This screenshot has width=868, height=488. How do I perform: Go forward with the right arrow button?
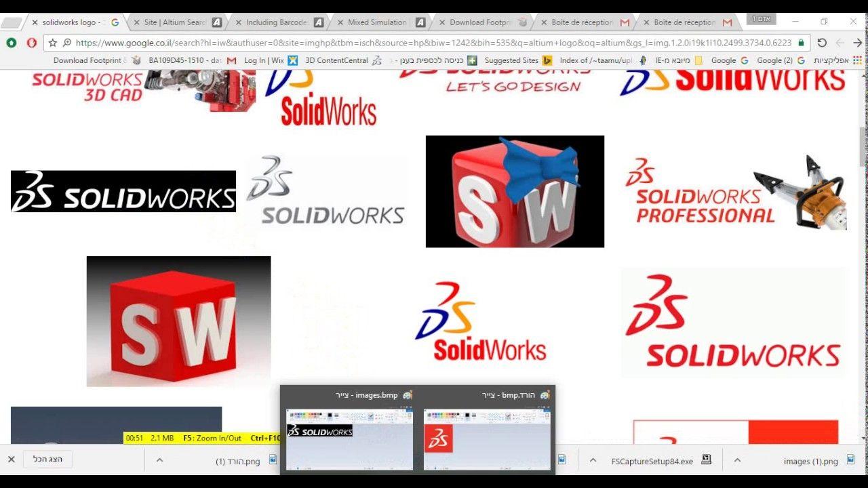[x=857, y=43]
